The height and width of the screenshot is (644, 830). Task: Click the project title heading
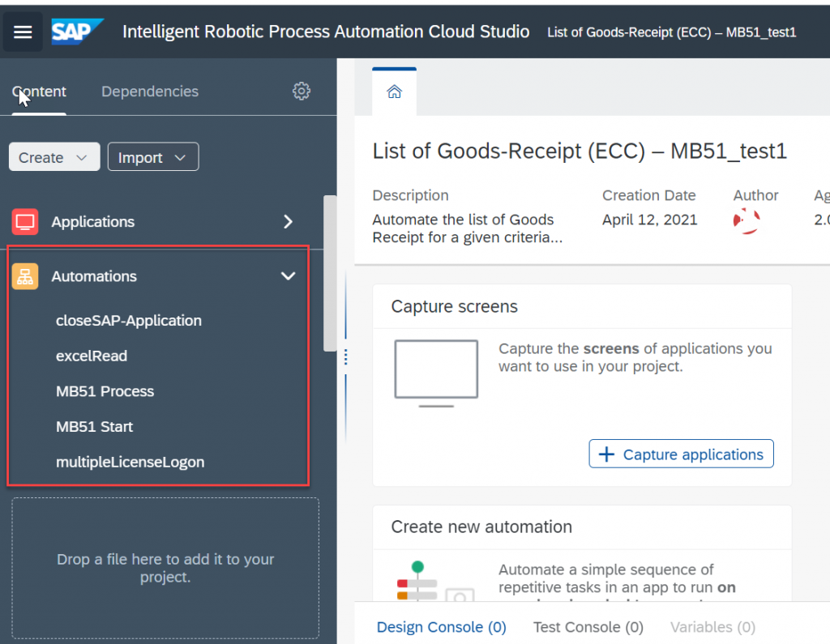[580, 151]
